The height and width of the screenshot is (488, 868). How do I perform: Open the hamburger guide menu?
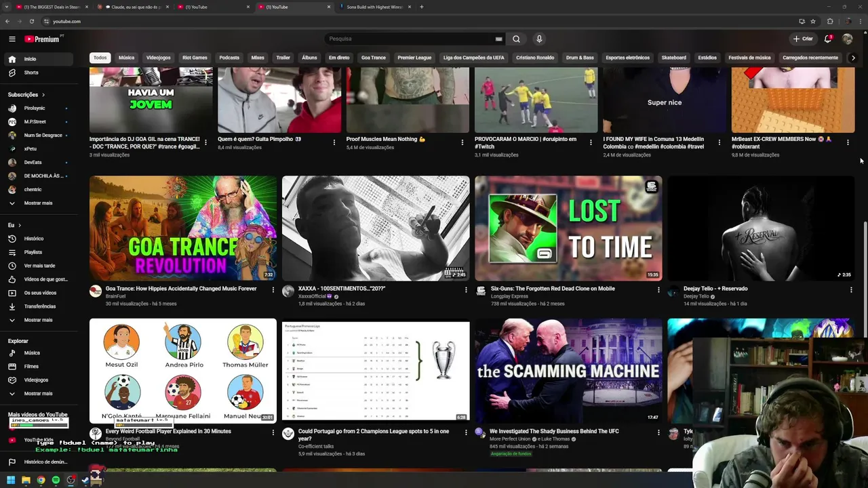pos(12,39)
